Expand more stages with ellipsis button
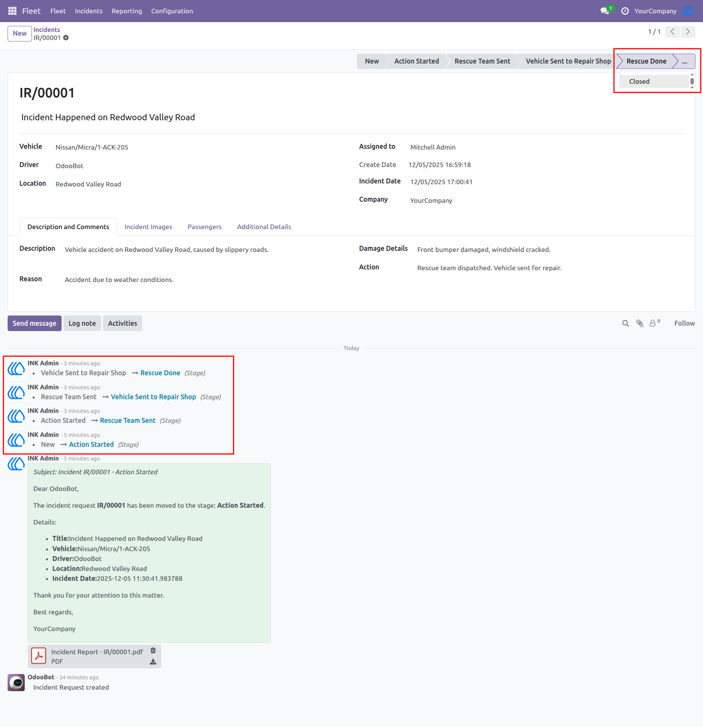The width and height of the screenshot is (703, 728). coord(685,61)
